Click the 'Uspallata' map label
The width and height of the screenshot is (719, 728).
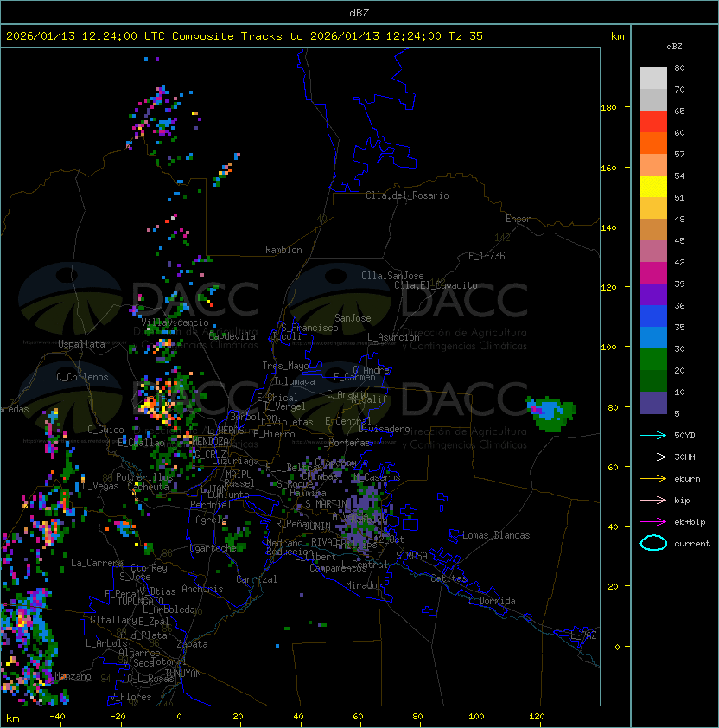(81, 344)
